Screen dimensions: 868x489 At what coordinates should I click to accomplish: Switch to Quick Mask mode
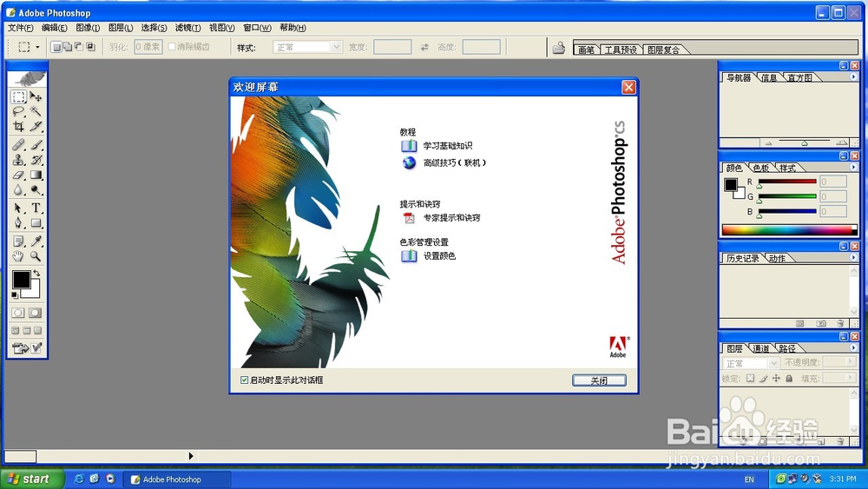[x=35, y=313]
